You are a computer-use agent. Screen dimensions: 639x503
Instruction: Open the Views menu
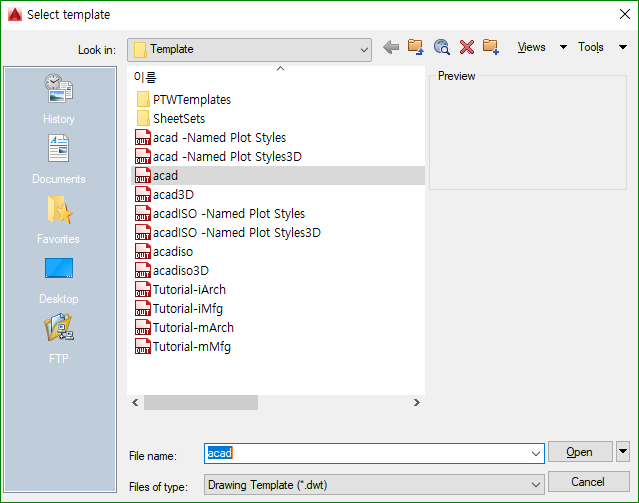(x=531, y=47)
